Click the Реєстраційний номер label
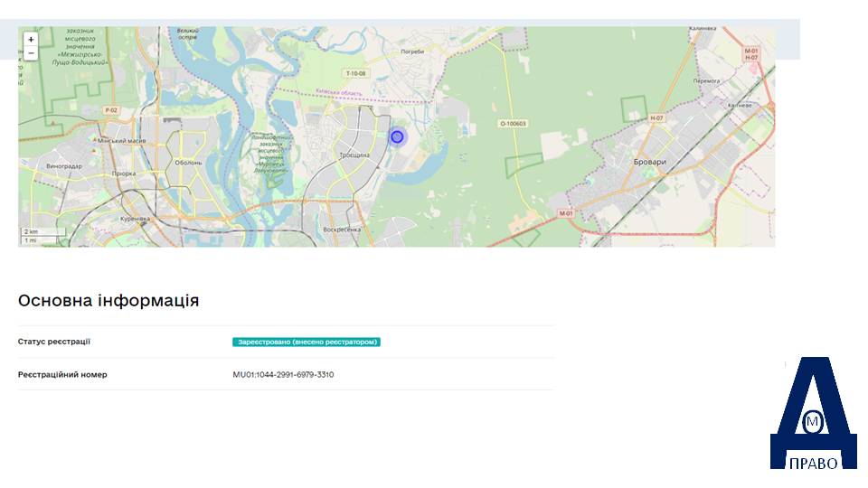Image resolution: width=868 pixels, height=488 pixels. [62, 374]
